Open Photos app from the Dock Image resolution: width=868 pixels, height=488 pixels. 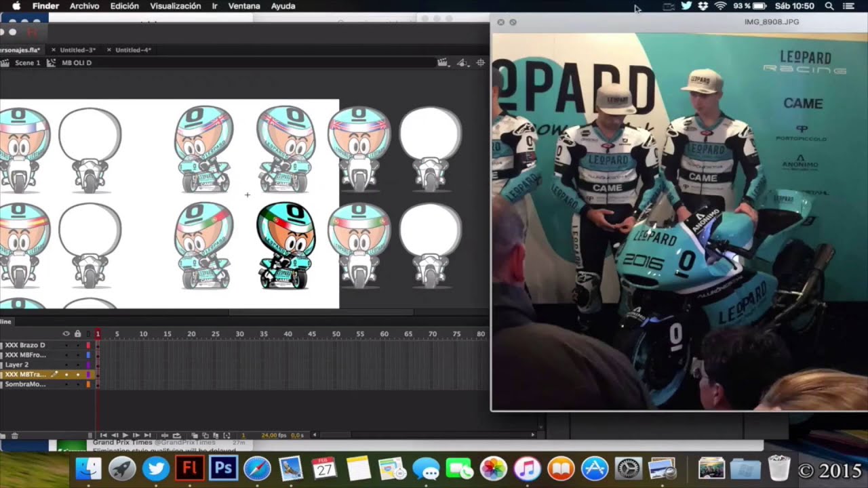[x=494, y=468]
